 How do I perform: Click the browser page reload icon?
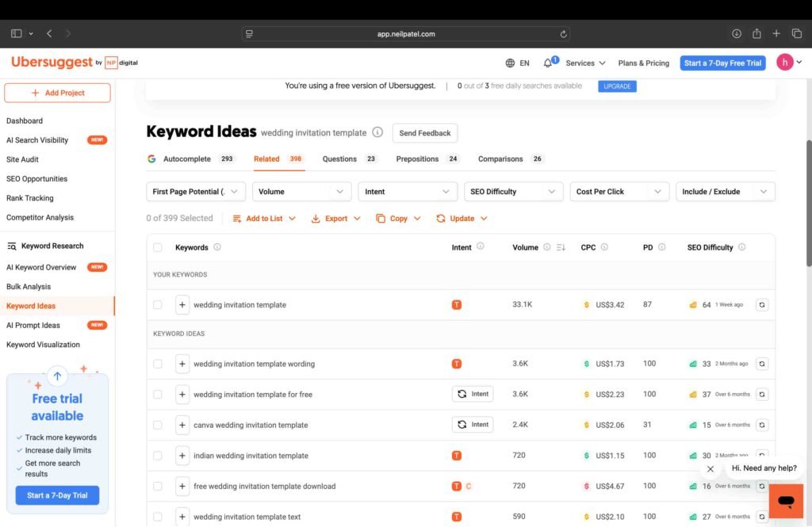tap(563, 34)
